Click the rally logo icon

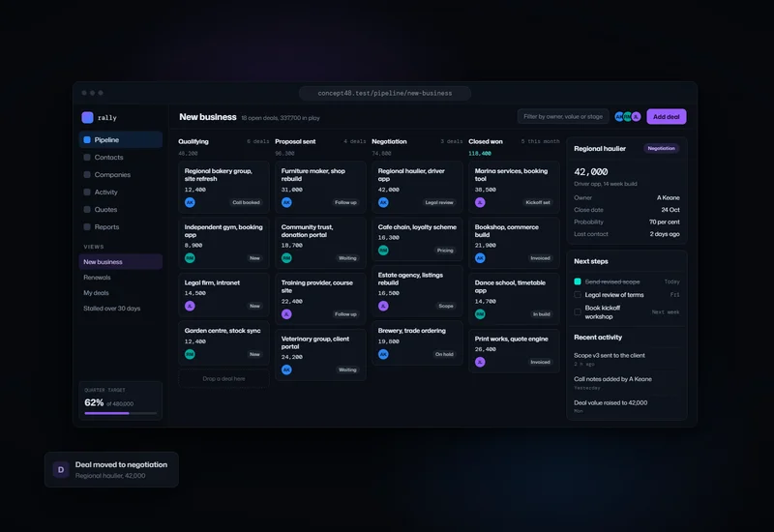point(87,117)
